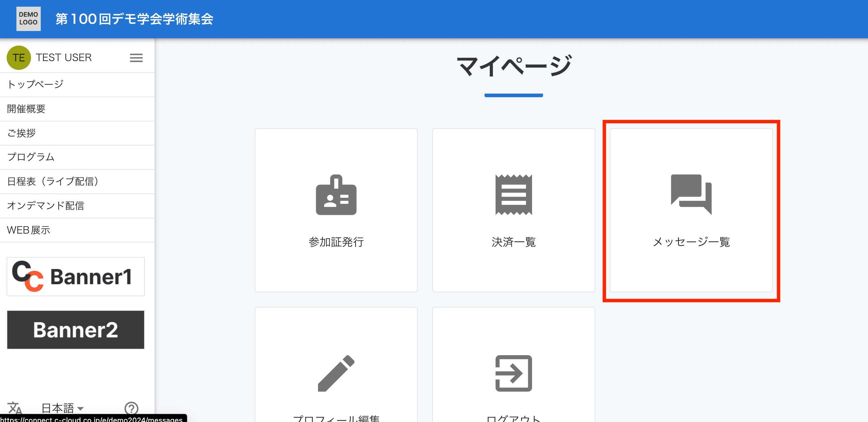
Task: Click the TEST USER name
Action: [64, 58]
